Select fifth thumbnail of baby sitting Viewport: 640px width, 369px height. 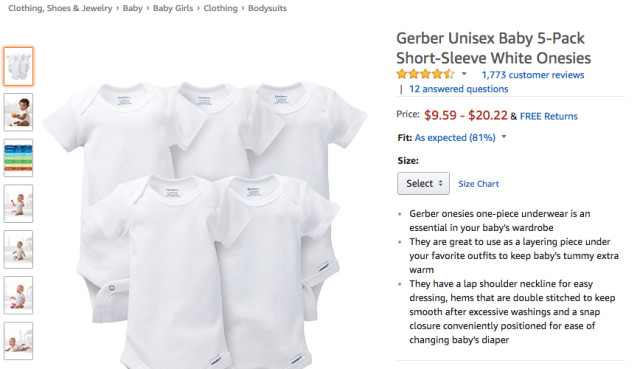tap(18, 249)
